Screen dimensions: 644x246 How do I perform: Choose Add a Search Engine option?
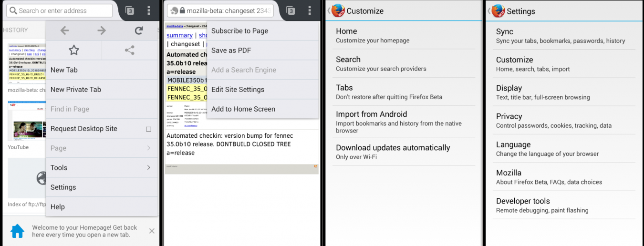point(263,70)
